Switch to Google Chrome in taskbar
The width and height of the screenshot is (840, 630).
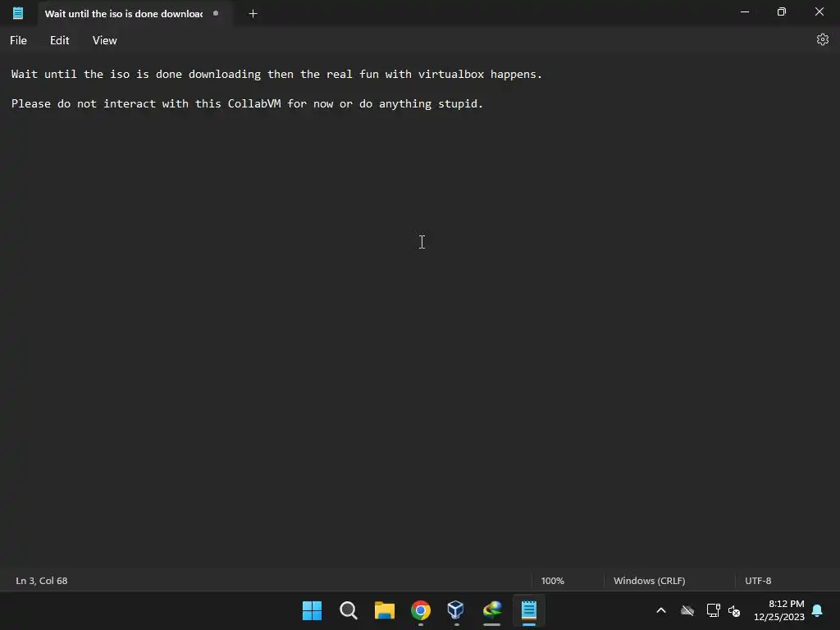421,610
